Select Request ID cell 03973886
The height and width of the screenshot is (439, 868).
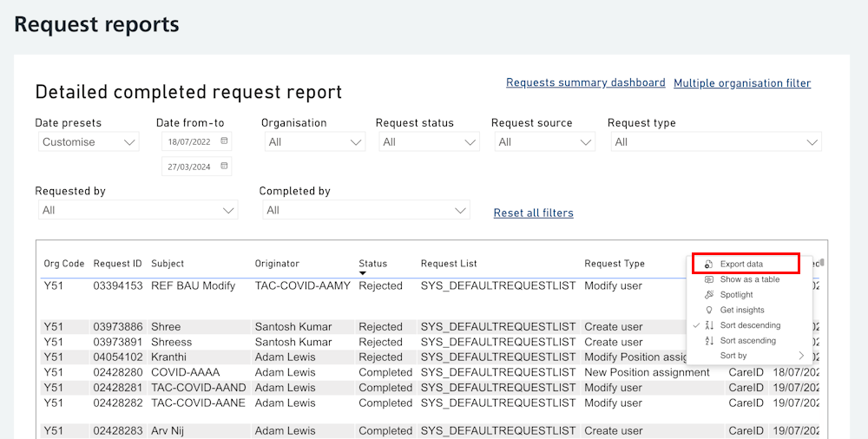[118, 326]
